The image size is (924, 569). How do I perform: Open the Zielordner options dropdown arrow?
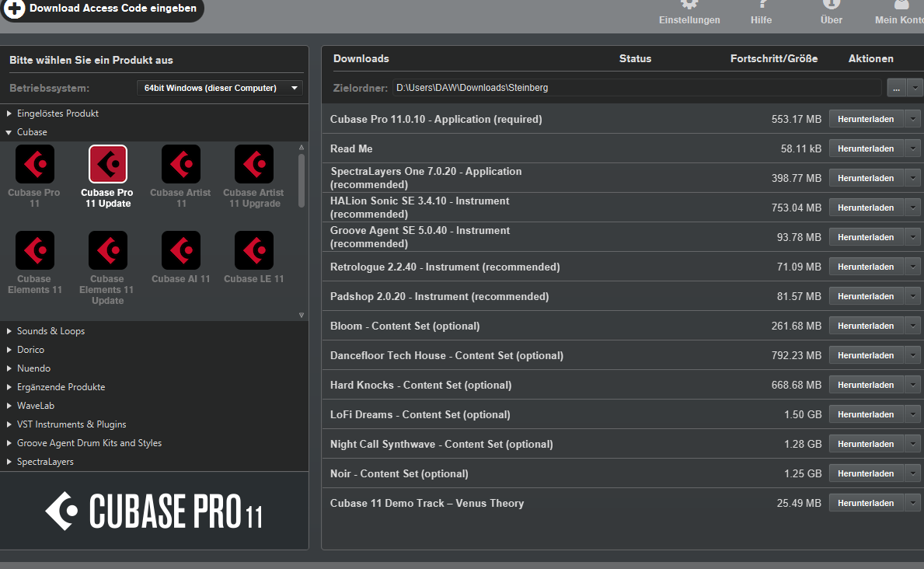[914, 88]
